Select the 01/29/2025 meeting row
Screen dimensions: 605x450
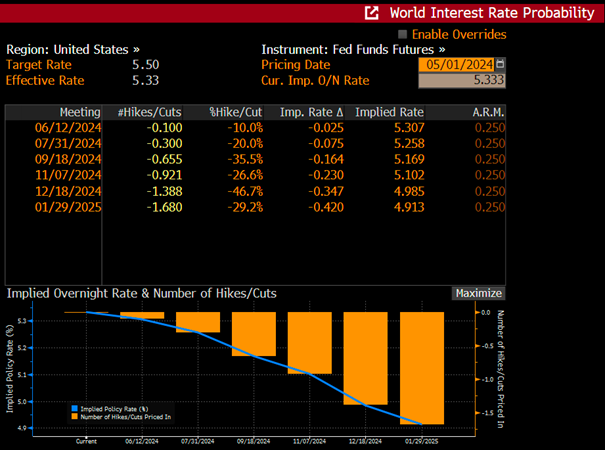255,207
